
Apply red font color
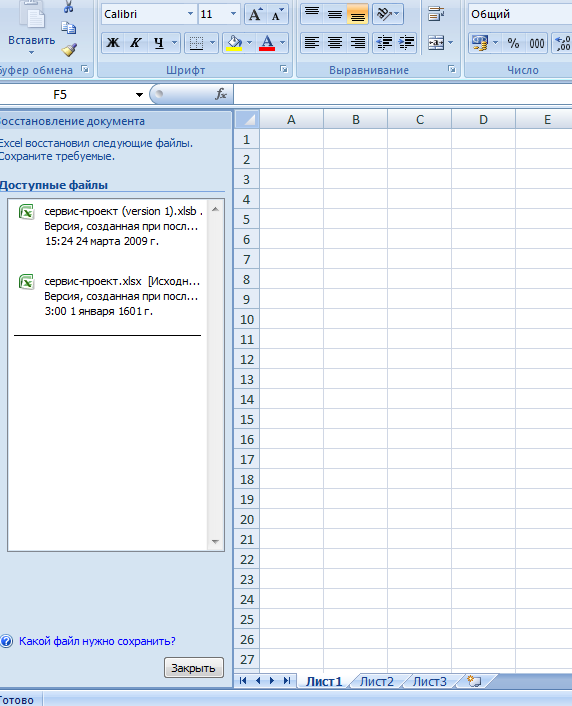point(267,43)
